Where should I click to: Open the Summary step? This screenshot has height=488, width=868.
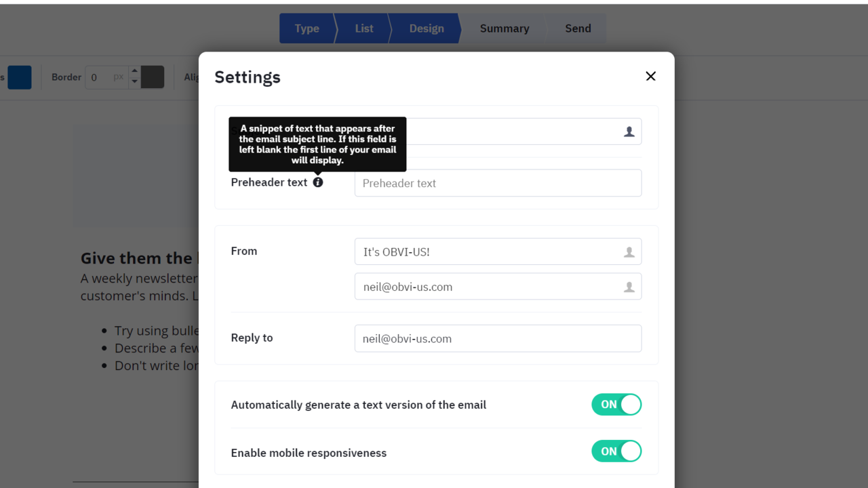coord(505,28)
